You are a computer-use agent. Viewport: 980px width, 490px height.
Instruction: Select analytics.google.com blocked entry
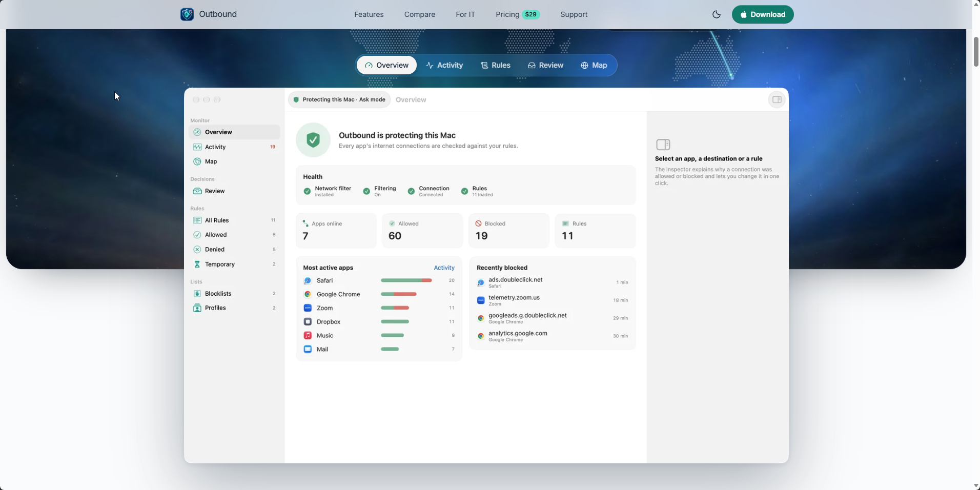pyautogui.click(x=553, y=336)
